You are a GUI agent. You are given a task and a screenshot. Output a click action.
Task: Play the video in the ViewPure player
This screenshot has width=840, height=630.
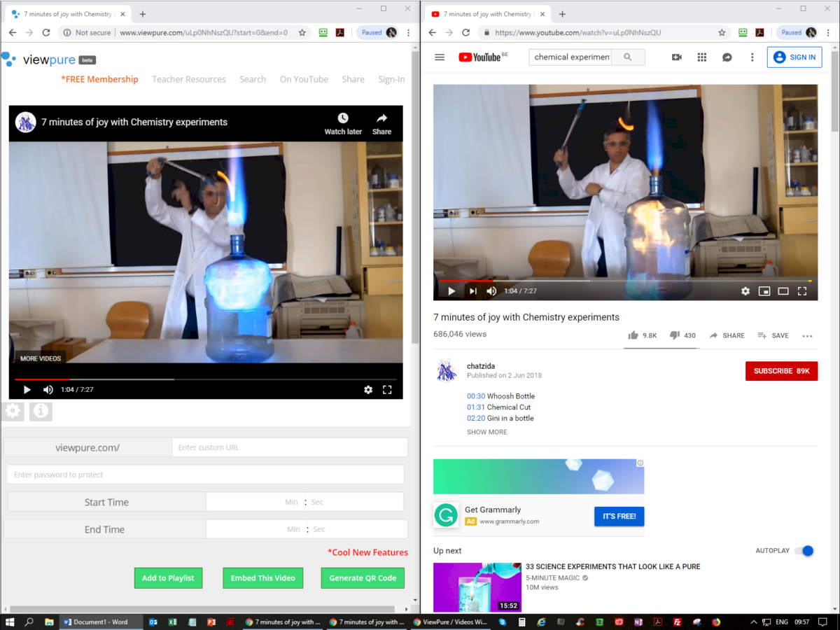click(x=27, y=390)
